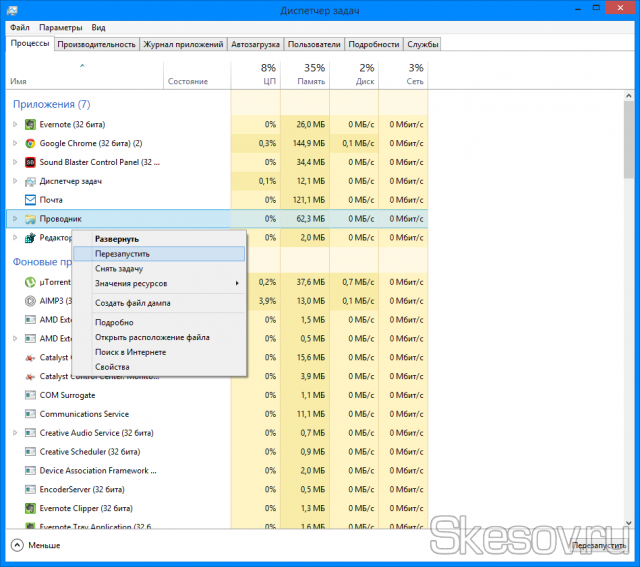The width and height of the screenshot is (640, 567).
Task: Click the µTorrent process icon
Action: 30,282
